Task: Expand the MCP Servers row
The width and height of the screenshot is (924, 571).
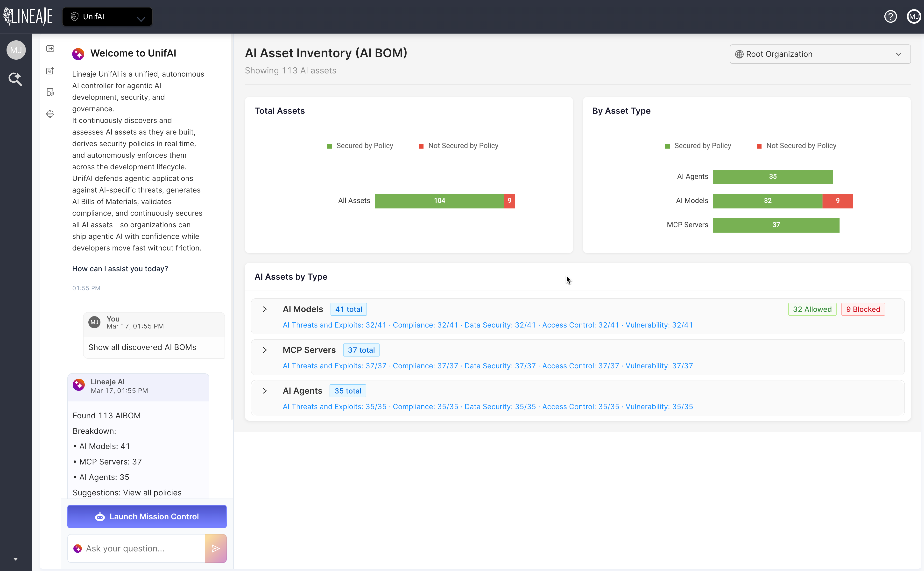Action: point(265,350)
